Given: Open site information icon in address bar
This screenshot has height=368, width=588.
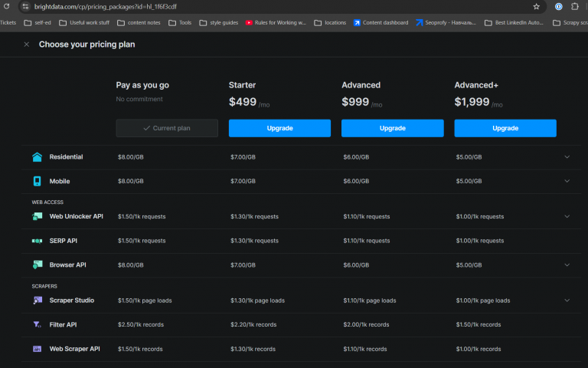Looking at the screenshot, I should [25, 6].
